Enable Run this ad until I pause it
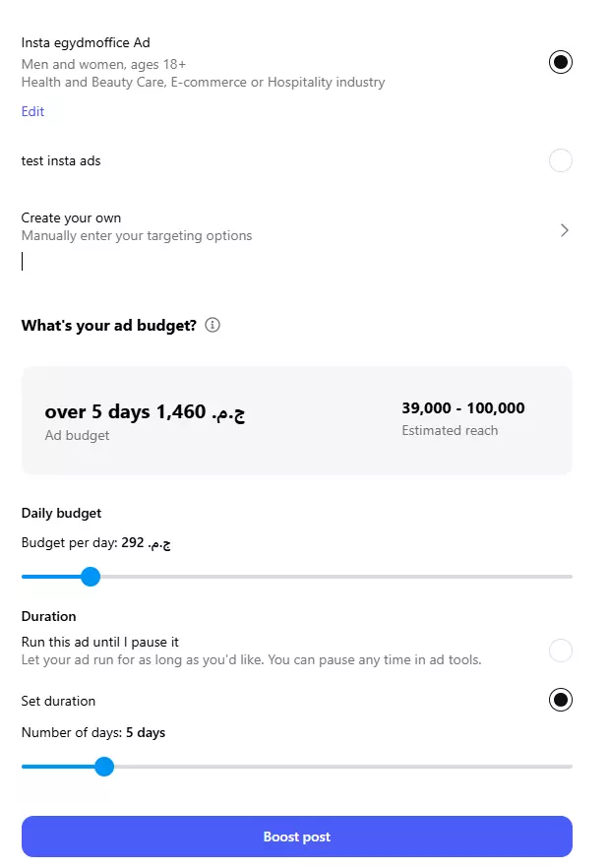 pyautogui.click(x=560, y=651)
